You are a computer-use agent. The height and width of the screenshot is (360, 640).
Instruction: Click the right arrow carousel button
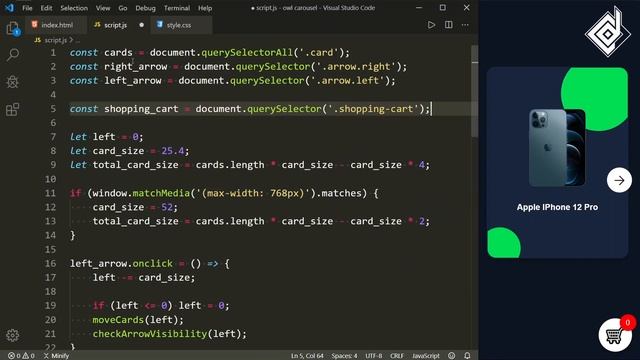pyautogui.click(x=619, y=180)
